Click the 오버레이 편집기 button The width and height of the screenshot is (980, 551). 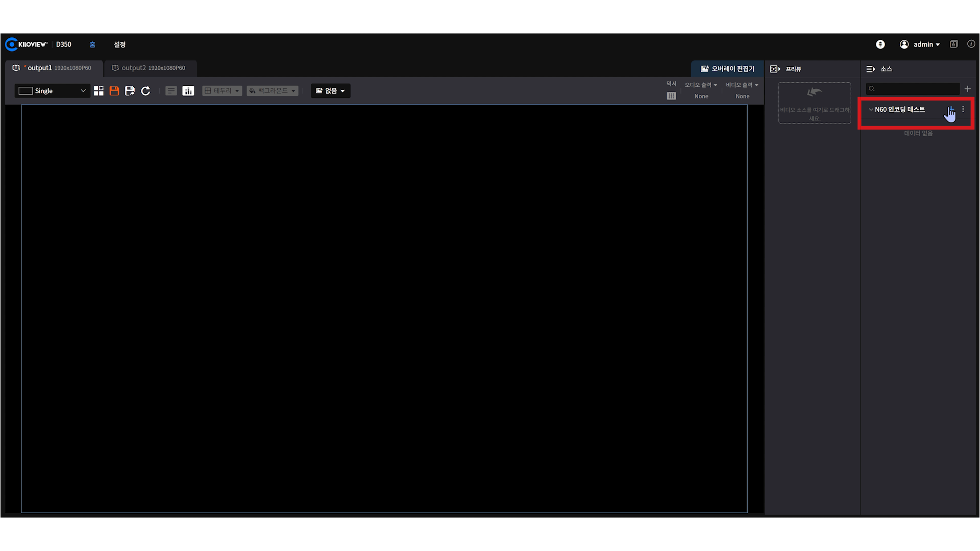coord(727,69)
